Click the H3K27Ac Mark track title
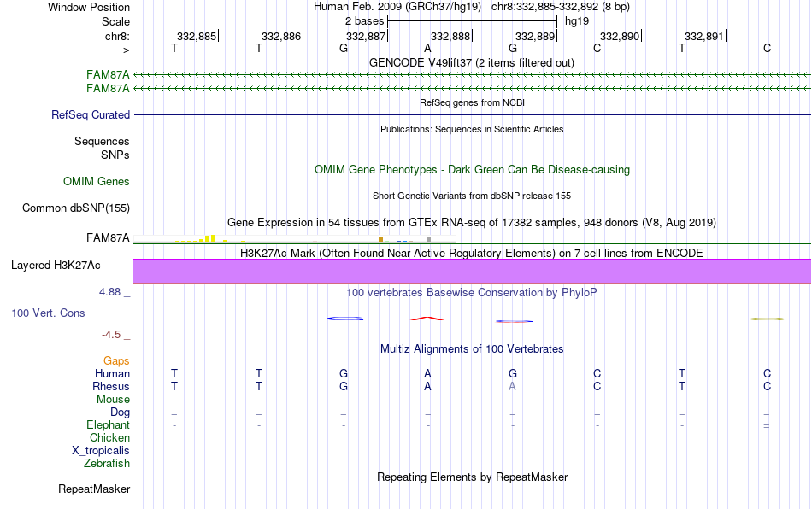This screenshot has width=812, height=509. 472,253
